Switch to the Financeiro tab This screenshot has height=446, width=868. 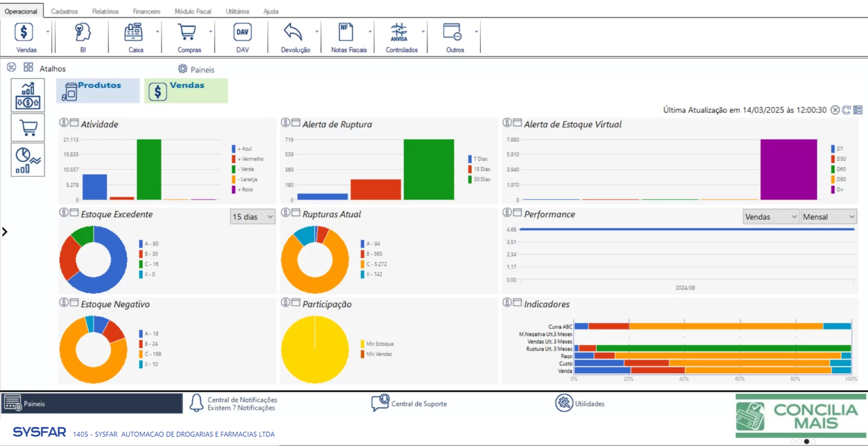coord(146,11)
